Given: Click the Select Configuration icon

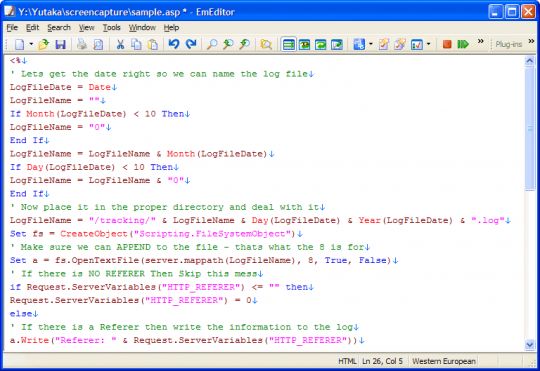Looking at the screenshot, I should (359, 44).
